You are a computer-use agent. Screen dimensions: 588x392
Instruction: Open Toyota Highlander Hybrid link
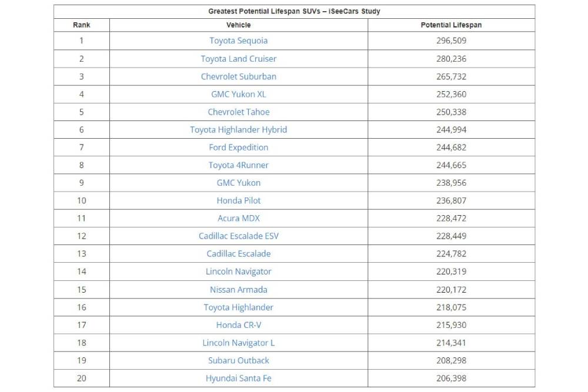(238, 129)
